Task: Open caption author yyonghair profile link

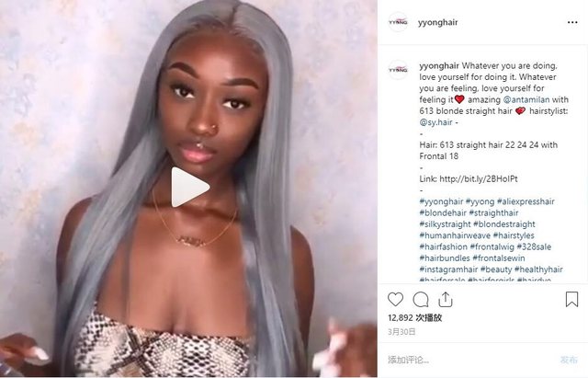Action: coord(439,66)
